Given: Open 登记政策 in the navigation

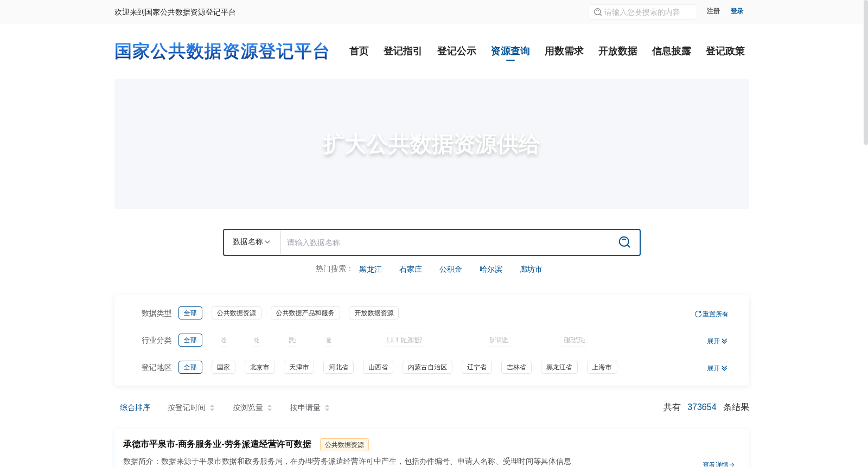Looking at the screenshot, I should (725, 51).
